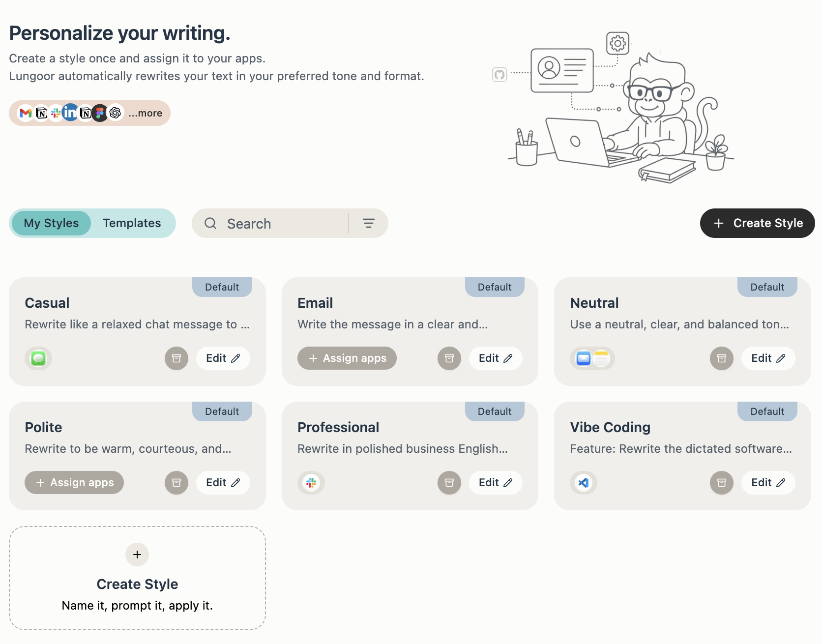The image size is (823, 644).
Task: Edit the Professional style
Action: click(x=496, y=483)
